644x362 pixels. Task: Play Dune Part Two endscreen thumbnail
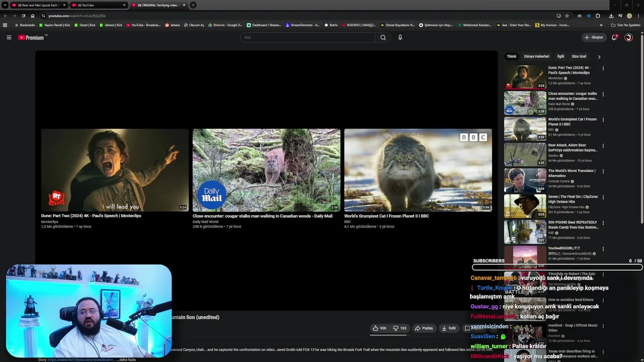[115, 170]
